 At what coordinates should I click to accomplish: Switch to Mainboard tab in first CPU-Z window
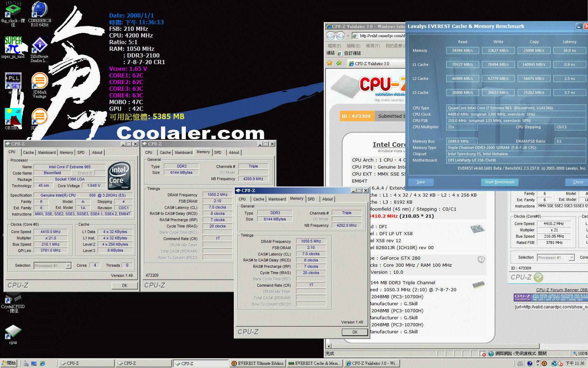pos(47,152)
